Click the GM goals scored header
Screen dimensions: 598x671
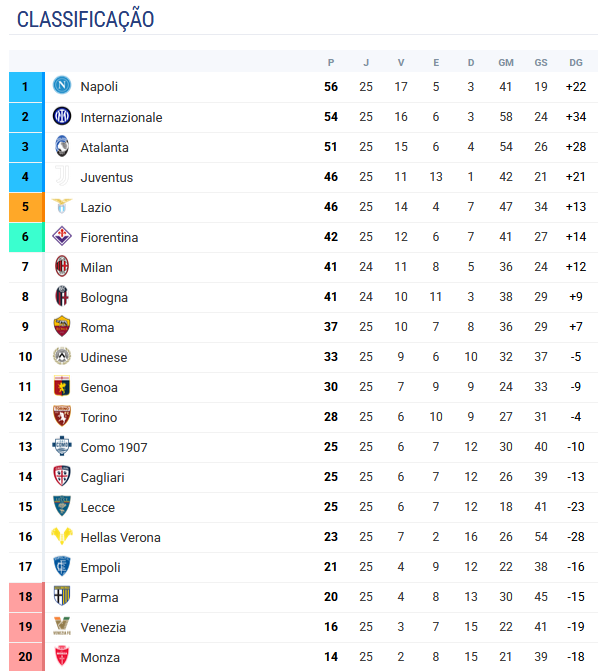[x=506, y=63]
